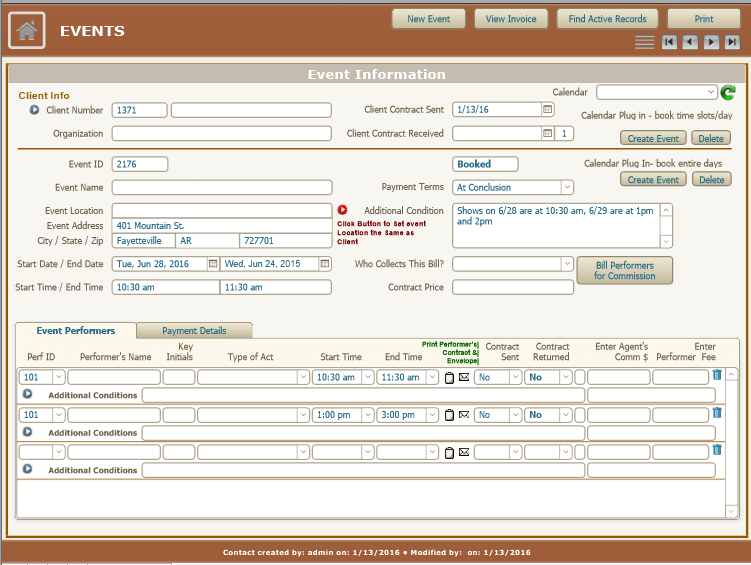The width and height of the screenshot is (751, 565).
Task: Open the Payment Terms dropdown
Action: (567, 187)
